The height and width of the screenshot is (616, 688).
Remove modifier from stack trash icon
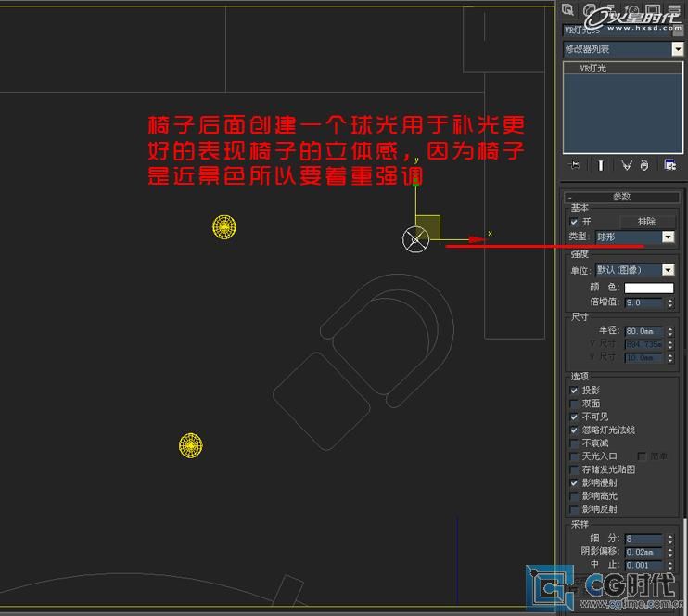pos(644,165)
